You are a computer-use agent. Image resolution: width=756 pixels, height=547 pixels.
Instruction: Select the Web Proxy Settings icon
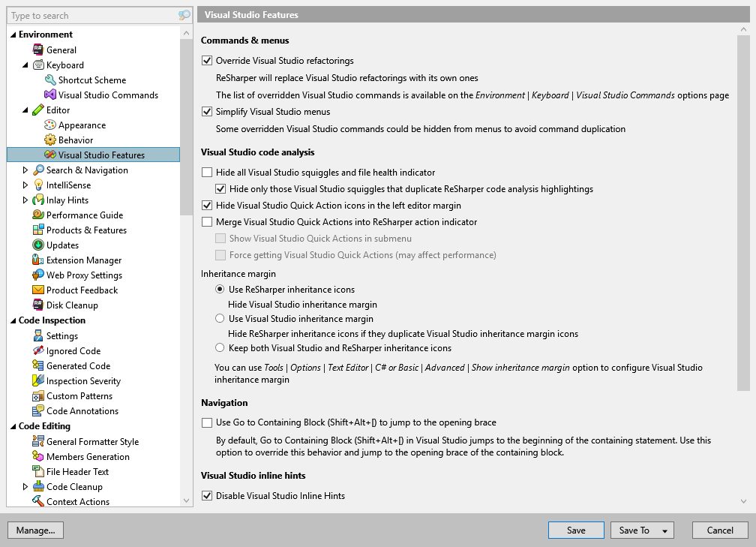pos(40,275)
